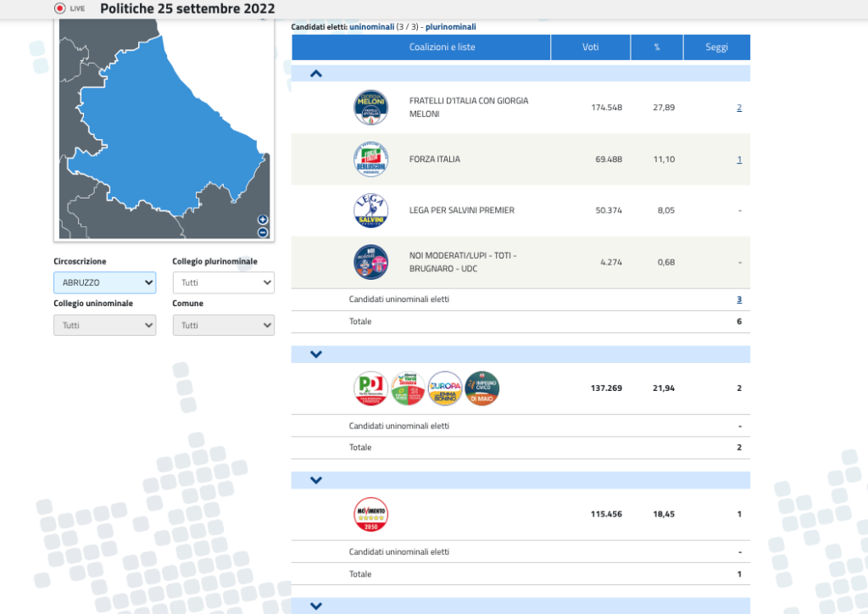Expand the partially visible bottom coalition section
868x614 pixels.
point(316,606)
